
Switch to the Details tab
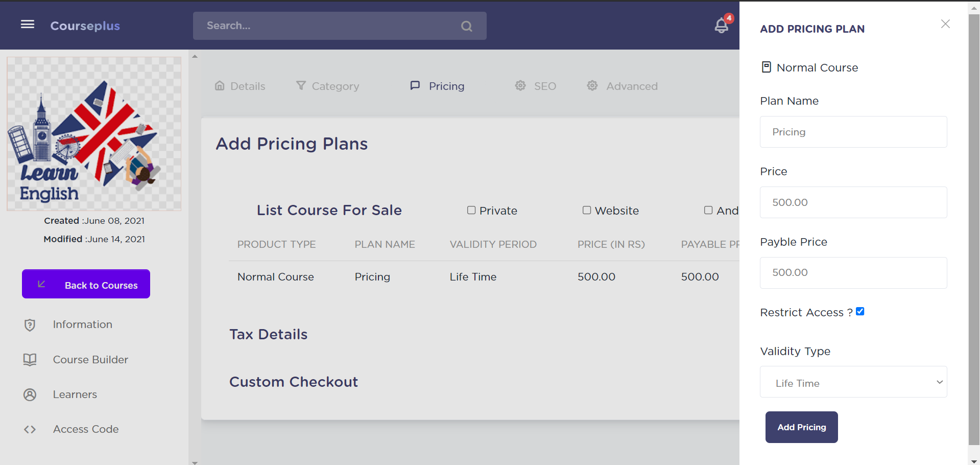coord(240,86)
